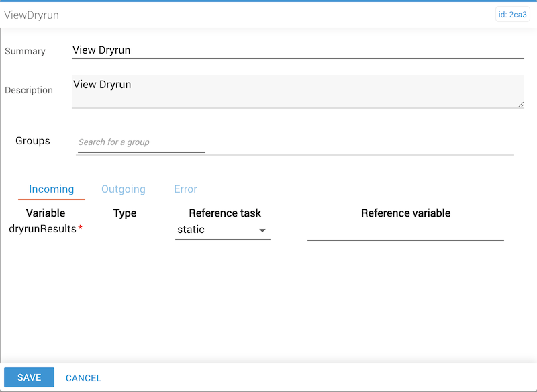Image resolution: width=537 pixels, height=392 pixels.
Task: Save the task with the SAVE button
Action: (x=29, y=377)
